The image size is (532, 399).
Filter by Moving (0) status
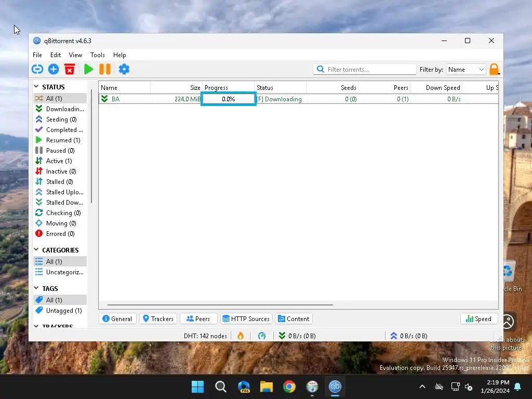point(60,223)
